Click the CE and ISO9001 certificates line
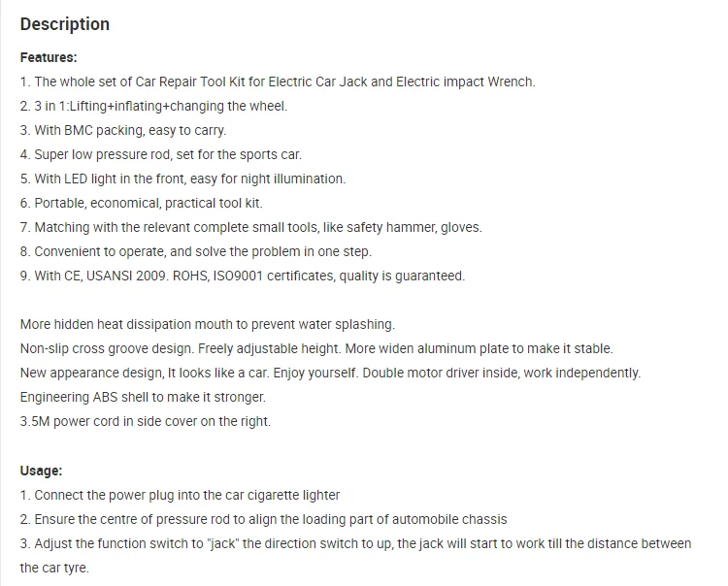Screen dimensions: 728x586 tap(243, 277)
